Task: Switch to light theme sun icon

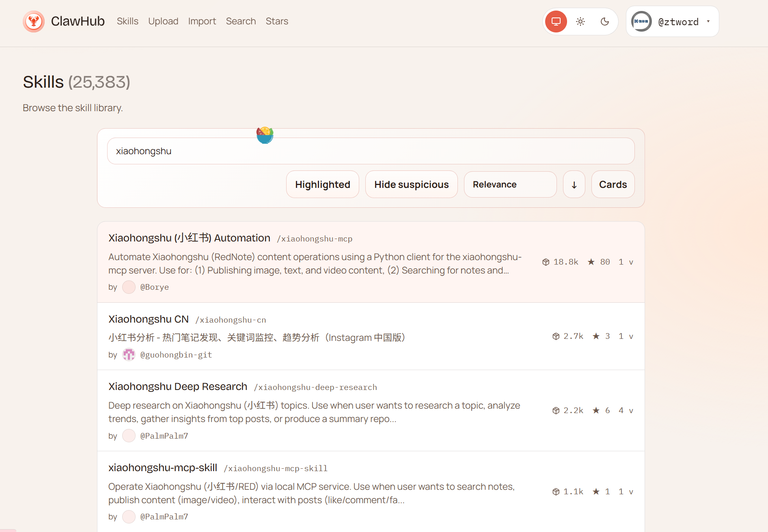Action: click(580, 22)
